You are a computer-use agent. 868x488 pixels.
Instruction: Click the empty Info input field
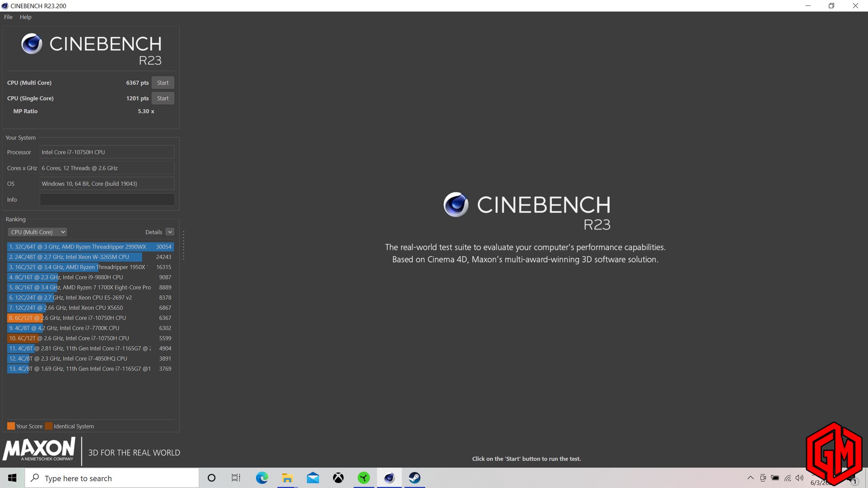point(107,200)
